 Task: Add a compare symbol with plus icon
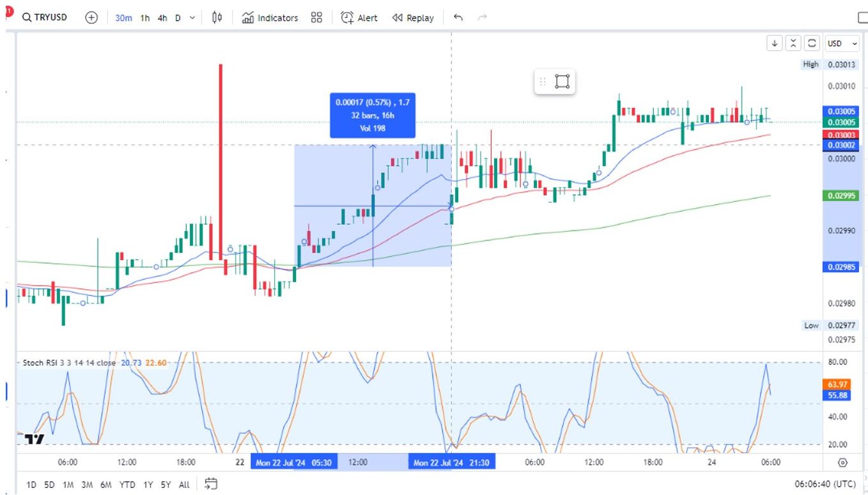(x=91, y=18)
